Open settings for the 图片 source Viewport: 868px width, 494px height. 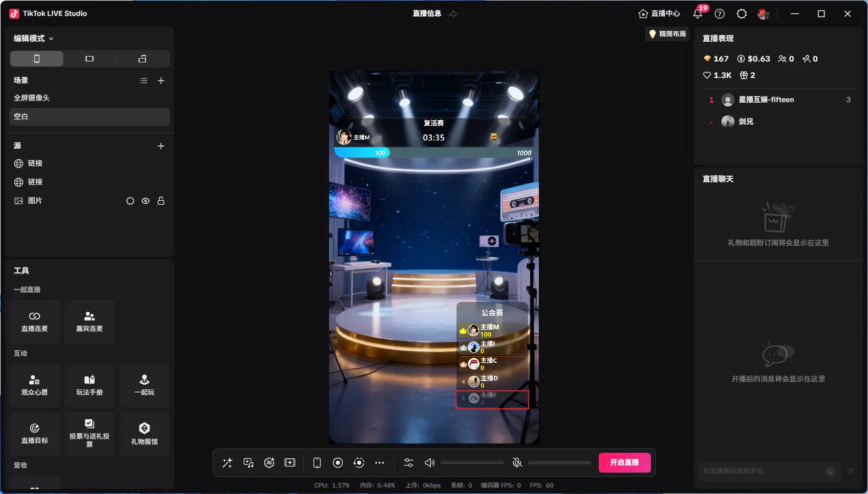coord(130,201)
